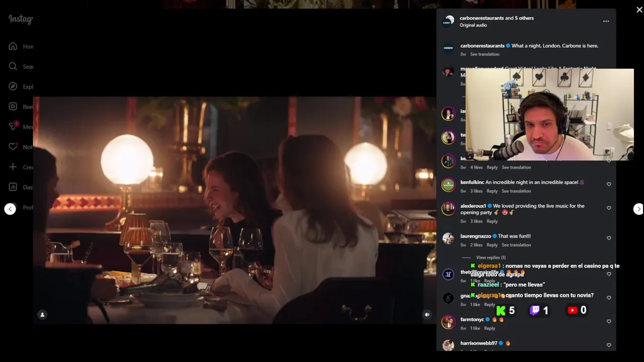Screen dimensions: 644x362
Task: Close post viewer with top-right X
Action: tap(639, 10)
